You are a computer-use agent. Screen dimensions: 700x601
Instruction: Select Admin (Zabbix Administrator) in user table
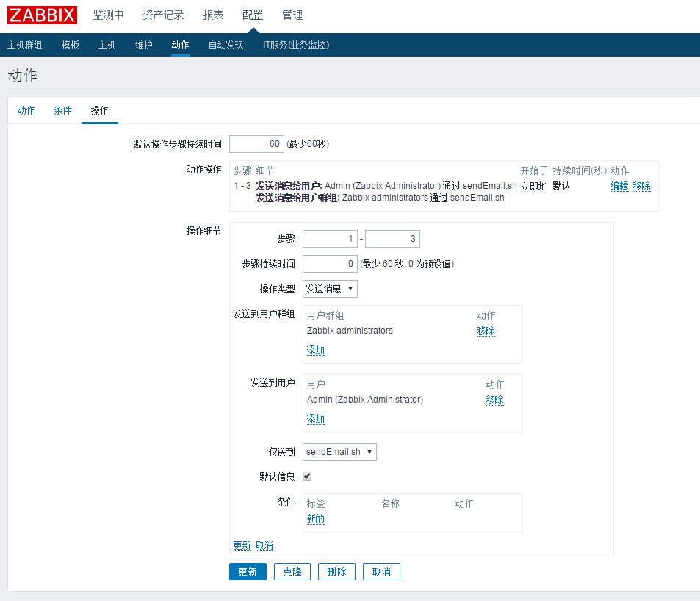[365, 400]
